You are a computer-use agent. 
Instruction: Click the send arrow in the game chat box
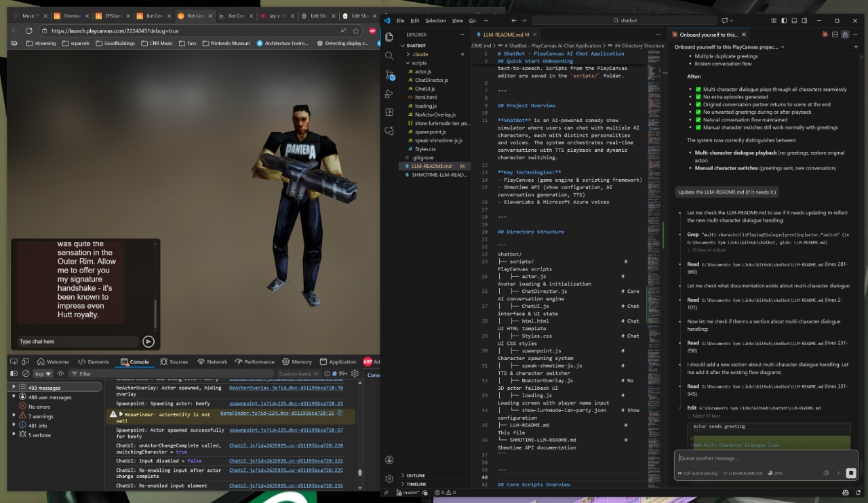coord(149,342)
